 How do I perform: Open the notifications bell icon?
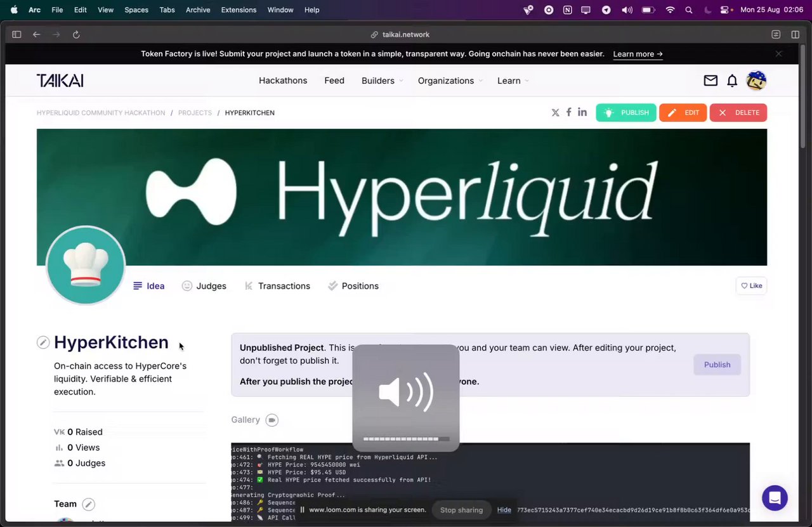tap(732, 81)
